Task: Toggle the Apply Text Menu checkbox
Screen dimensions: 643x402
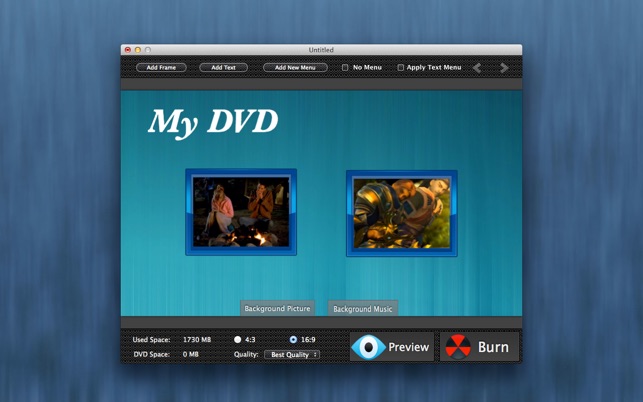Action: (x=401, y=68)
